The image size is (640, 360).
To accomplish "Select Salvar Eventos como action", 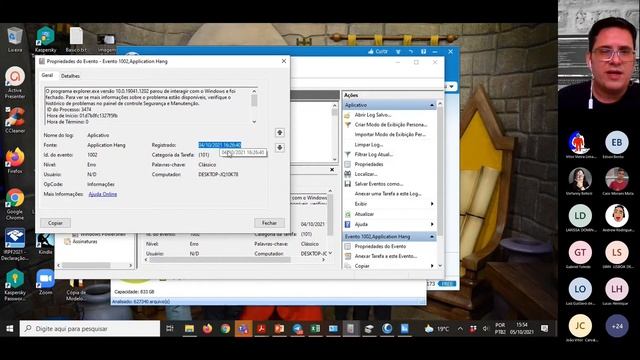I will click(378, 184).
